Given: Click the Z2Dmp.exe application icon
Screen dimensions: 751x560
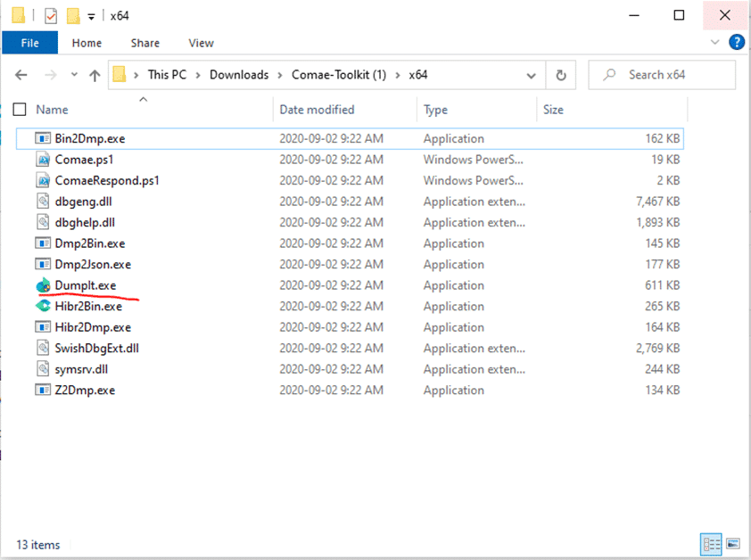Looking at the screenshot, I should tap(43, 390).
